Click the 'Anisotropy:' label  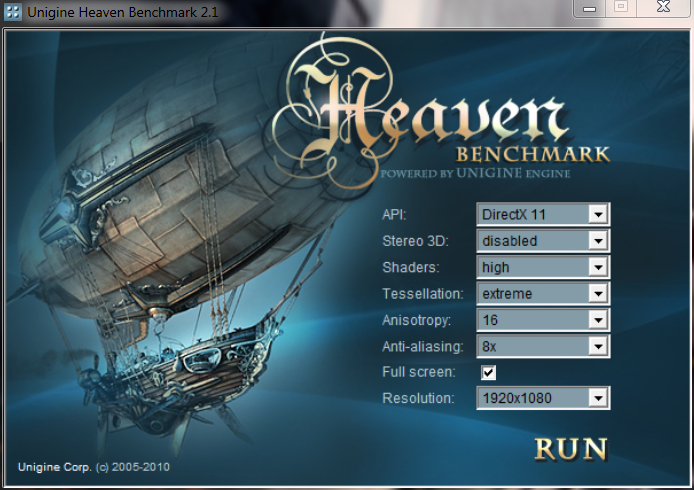pos(416,320)
